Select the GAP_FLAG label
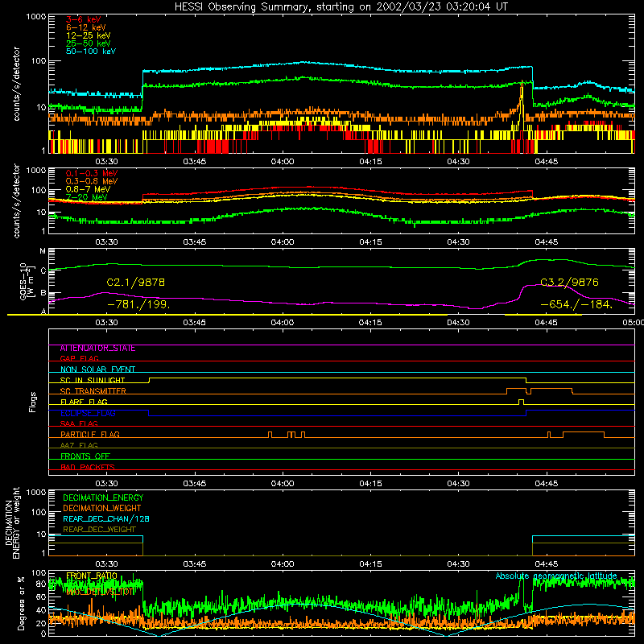This screenshot has height=644, width=644. (79, 358)
